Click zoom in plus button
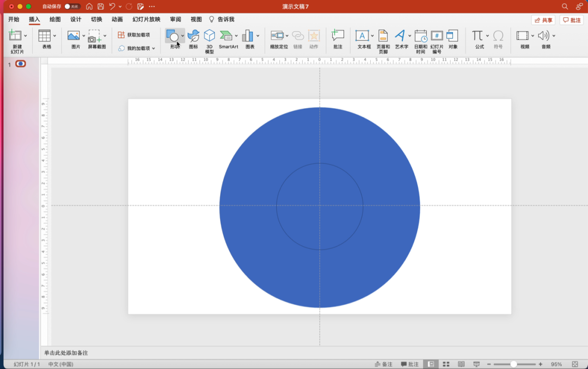This screenshot has width=588, height=369. tap(541, 364)
